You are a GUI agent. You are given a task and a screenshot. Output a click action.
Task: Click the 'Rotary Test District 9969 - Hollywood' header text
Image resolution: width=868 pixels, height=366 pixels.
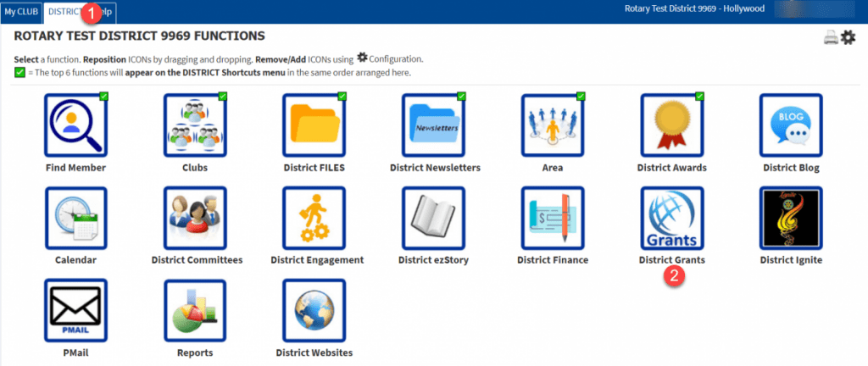694,8
